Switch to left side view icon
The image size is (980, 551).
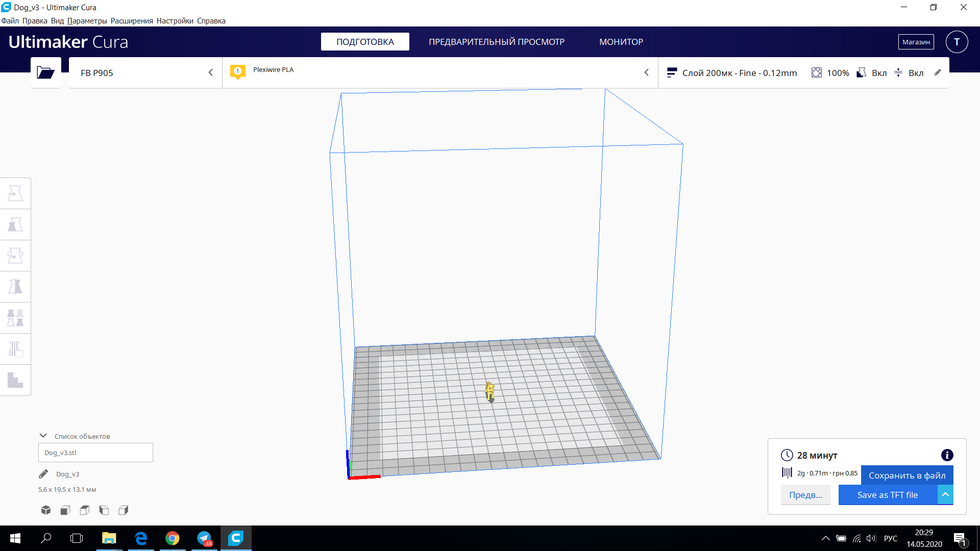(104, 510)
